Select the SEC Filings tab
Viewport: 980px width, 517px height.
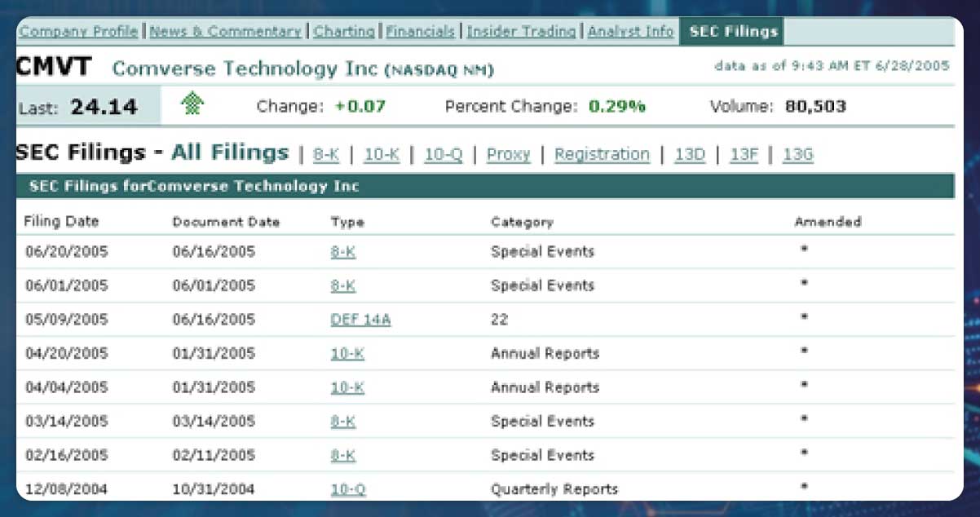coord(733,32)
